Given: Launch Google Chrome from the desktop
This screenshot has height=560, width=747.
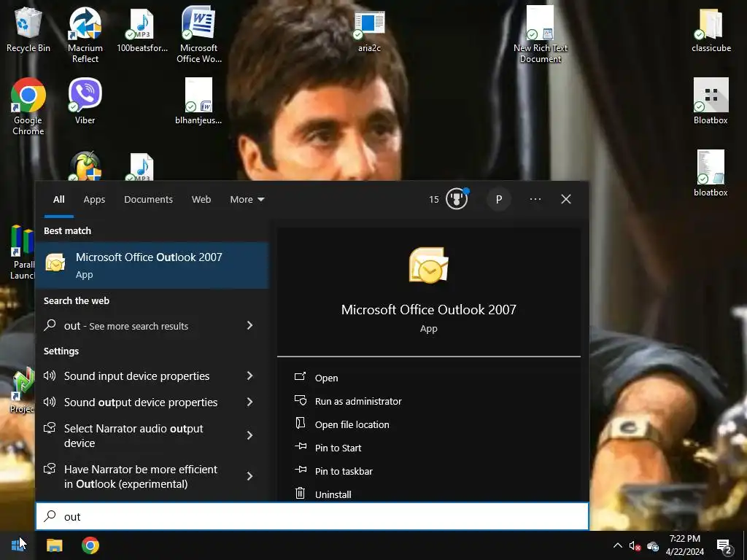Looking at the screenshot, I should 28,106.
